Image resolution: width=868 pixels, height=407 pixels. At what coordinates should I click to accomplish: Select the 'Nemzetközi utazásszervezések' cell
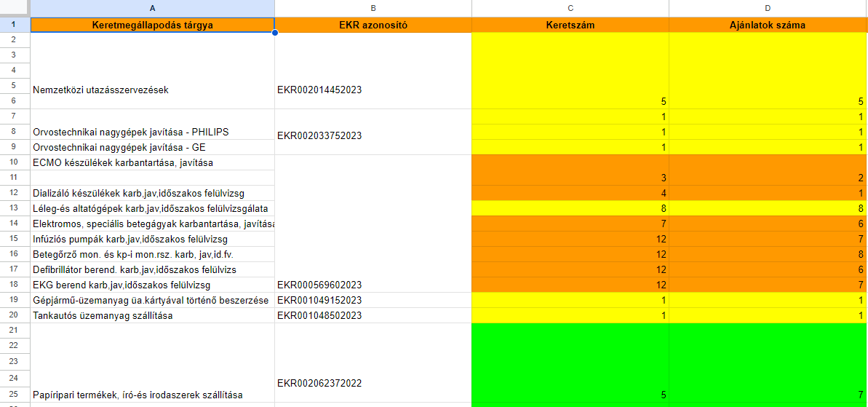(152, 90)
